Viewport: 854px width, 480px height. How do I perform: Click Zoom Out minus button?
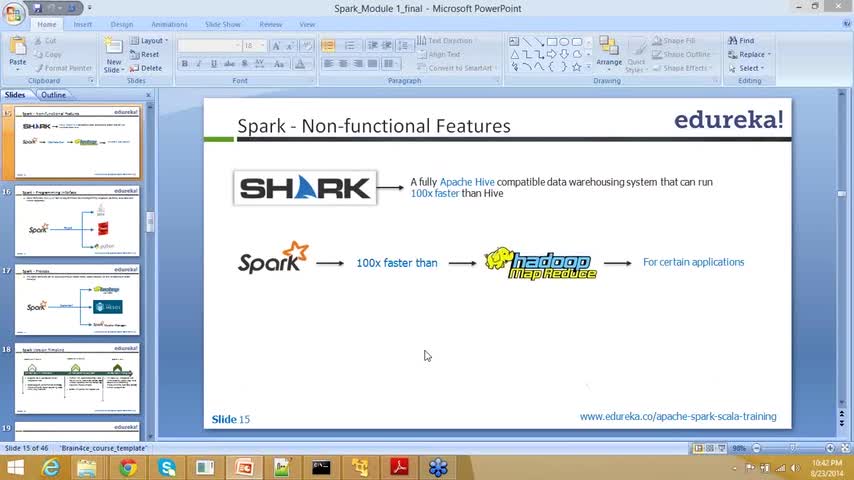point(757,448)
